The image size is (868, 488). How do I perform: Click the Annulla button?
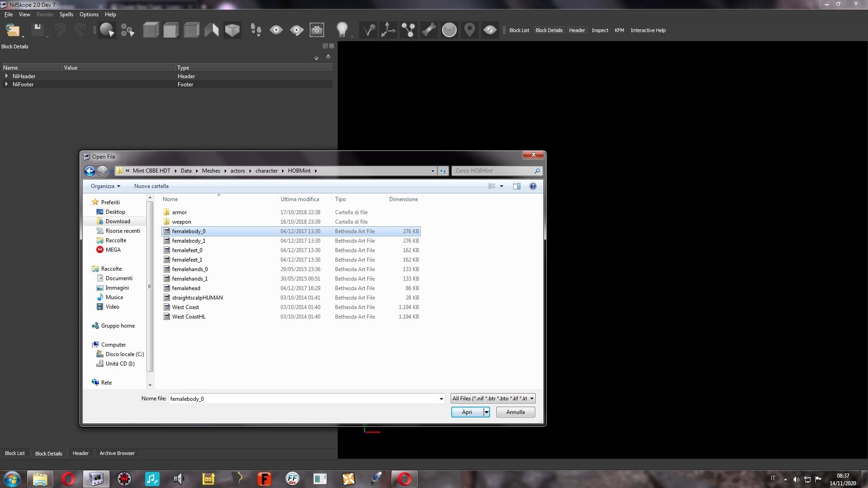tap(515, 412)
